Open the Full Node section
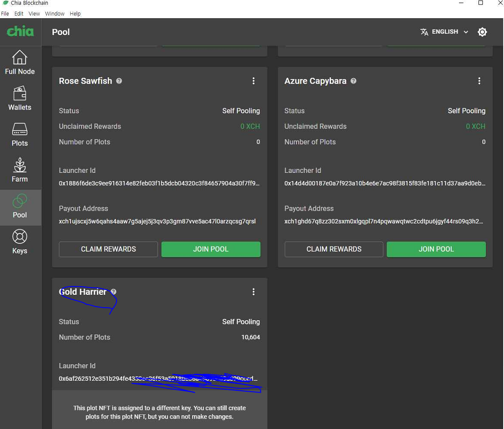Screen dimensions: 504x429 pyautogui.click(x=20, y=63)
